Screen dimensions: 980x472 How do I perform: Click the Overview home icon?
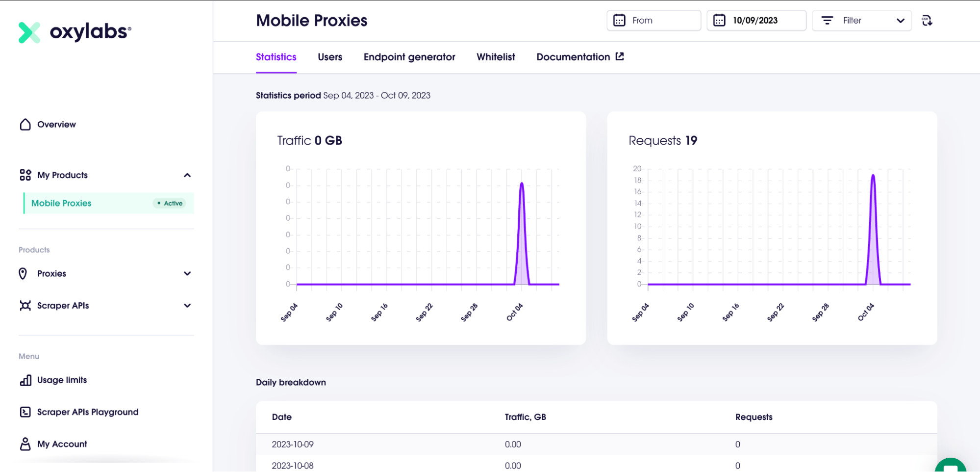tap(25, 125)
